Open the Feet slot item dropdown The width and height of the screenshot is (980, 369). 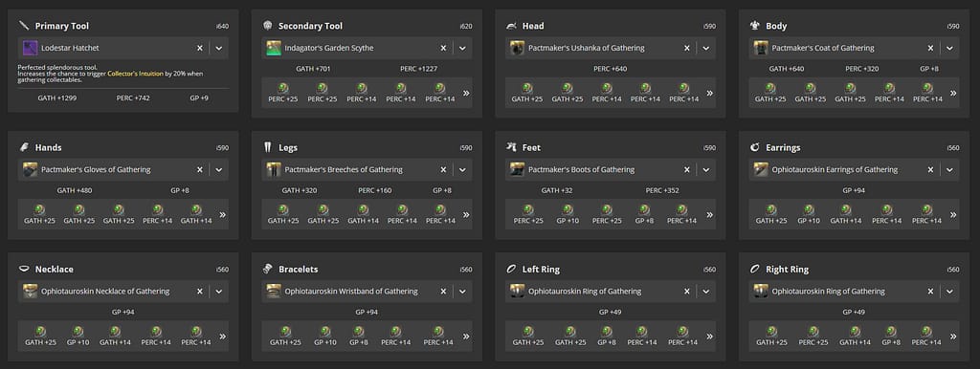[x=705, y=170]
